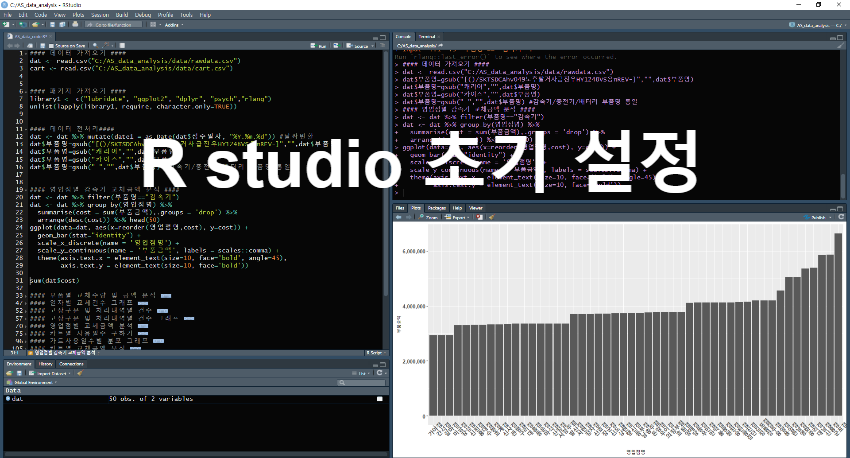Viewport: 850px width, 458px height.
Task: Click the Re-run previous code icon
Action: (336, 46)
